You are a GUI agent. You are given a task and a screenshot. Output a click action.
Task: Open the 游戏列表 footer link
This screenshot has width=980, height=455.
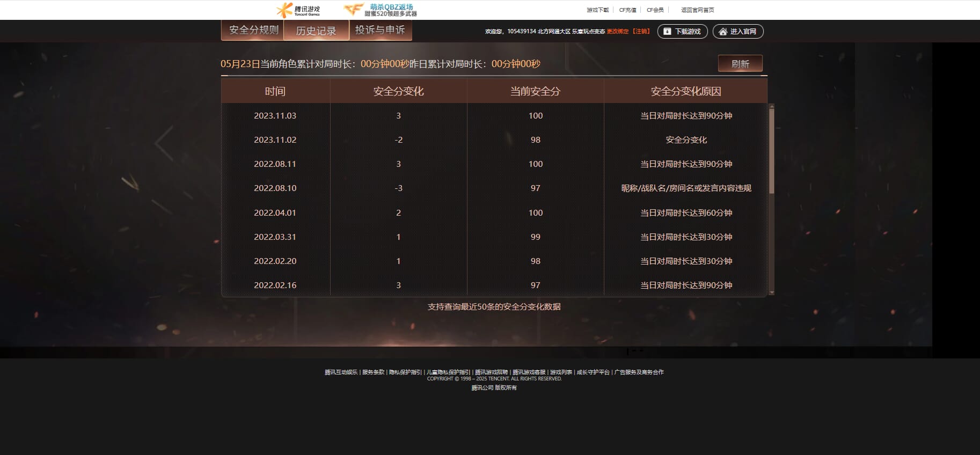coord(561,372)
